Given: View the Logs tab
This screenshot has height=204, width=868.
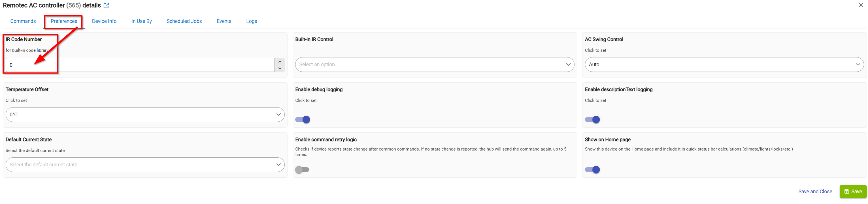Looking at the screenshot, I should [x=251, y=21].
